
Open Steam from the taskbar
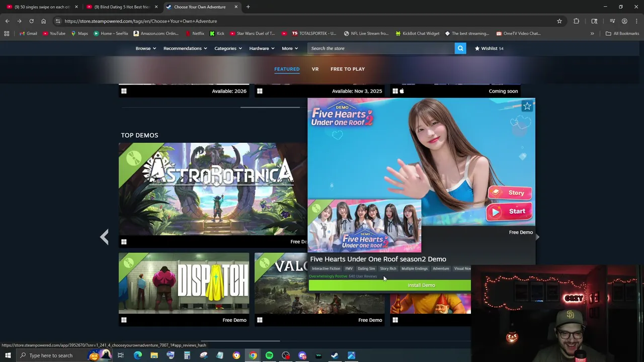335,355
